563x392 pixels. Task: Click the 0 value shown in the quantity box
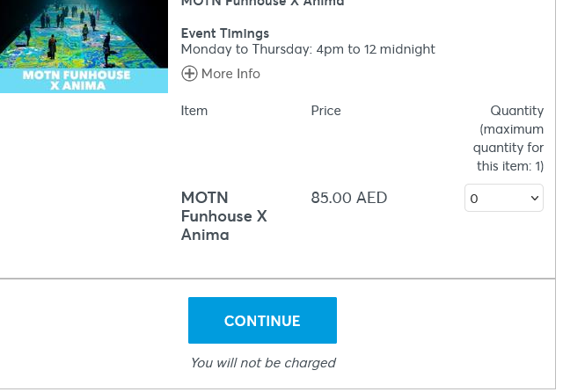[474, 199]
